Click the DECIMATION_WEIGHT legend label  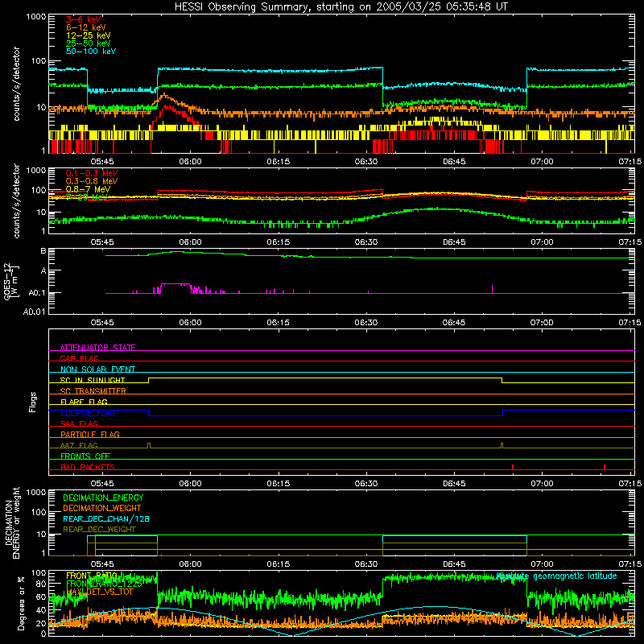[x=101, y=508]
